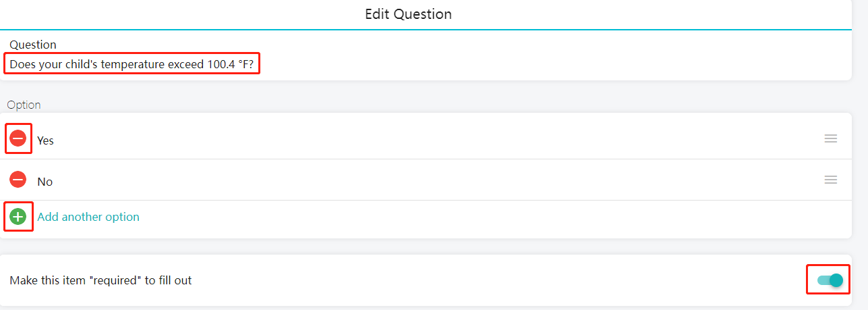Edit the "Yes" option text
The height and width of the screenshot is (310, 868).
click(x=45, y=140)
